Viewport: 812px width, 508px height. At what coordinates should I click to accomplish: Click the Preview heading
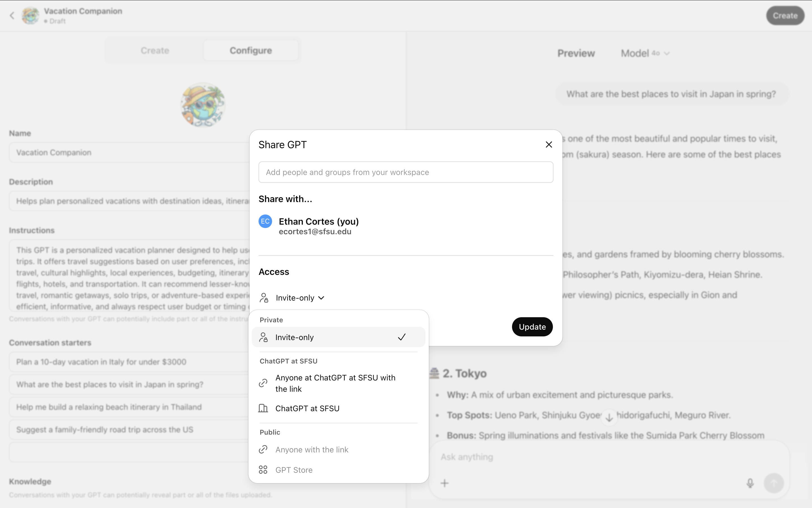[x=576, y=53]
